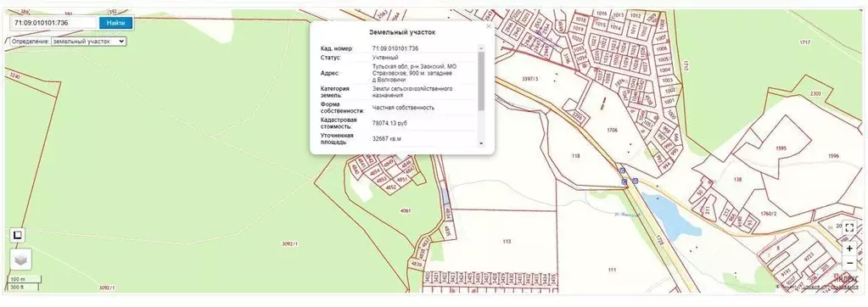This screenshot has height=307, width=868.
Task: Click the popup scrollbar down arrow
Action: point(480,143)
